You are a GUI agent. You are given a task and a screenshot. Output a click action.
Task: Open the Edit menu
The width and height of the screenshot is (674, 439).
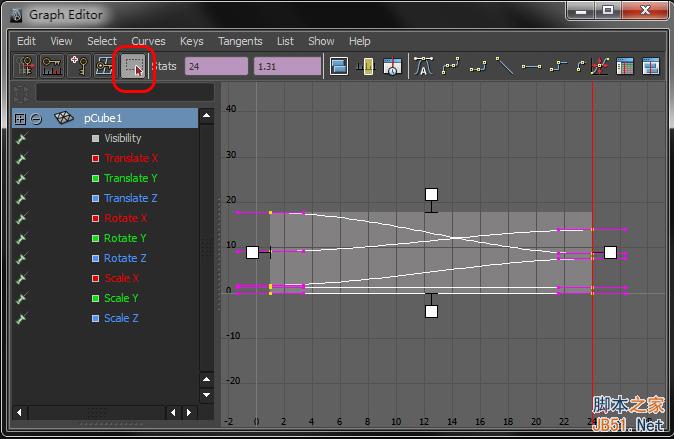pos(26,41)
